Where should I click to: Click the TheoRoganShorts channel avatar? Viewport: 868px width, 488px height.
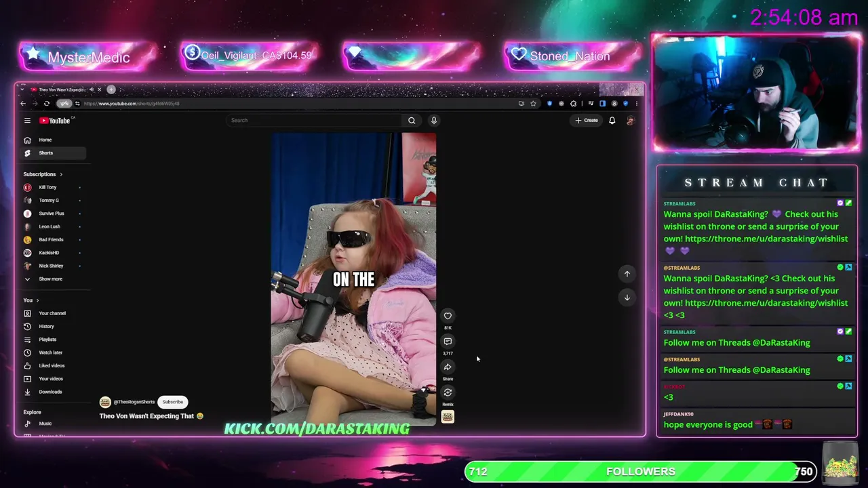pos(105,402)
